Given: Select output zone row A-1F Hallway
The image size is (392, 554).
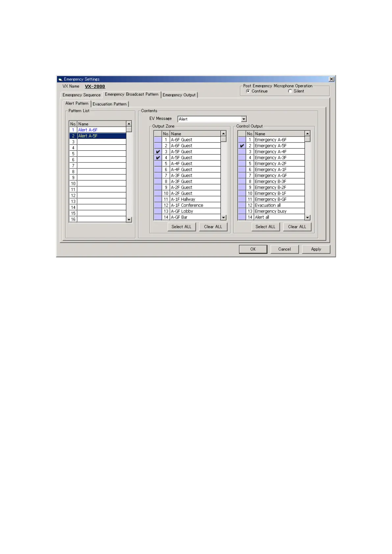Looking at the screenshot, I should pos(195,199).
